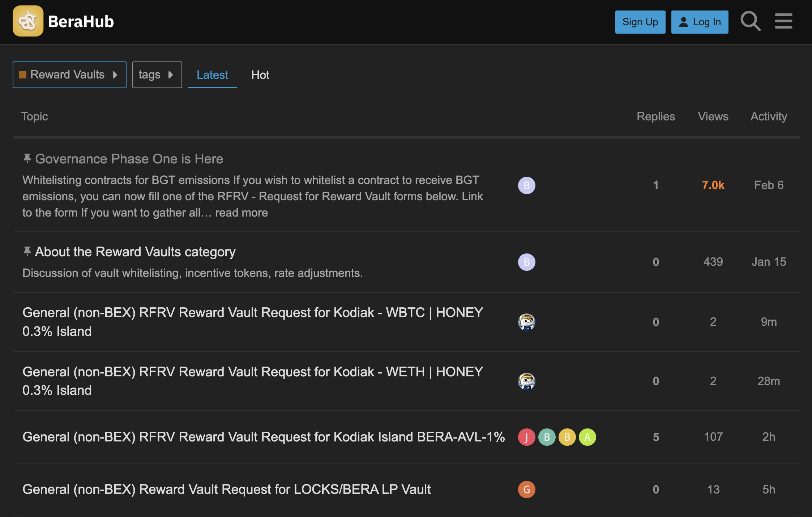
Task: Click the 5 replies count on BERA-AVL row
Action: (656, 437)
